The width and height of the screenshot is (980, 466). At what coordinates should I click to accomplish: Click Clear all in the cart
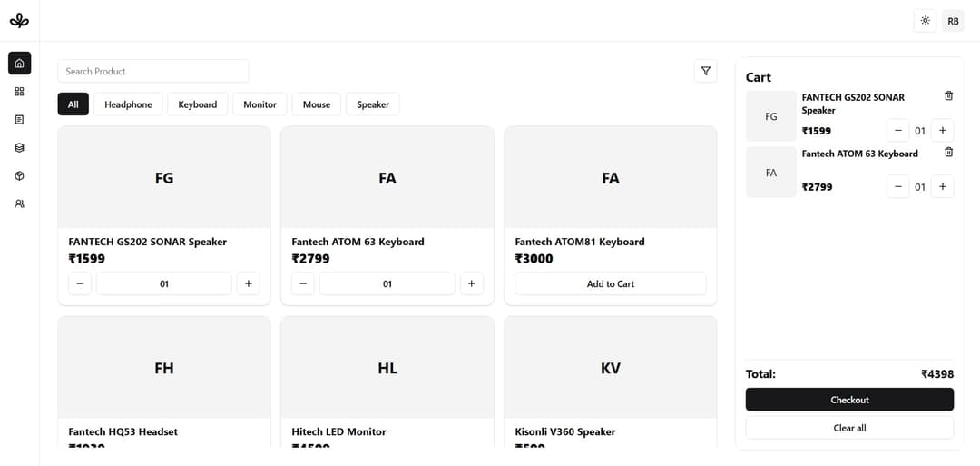[x=849, y=428]
